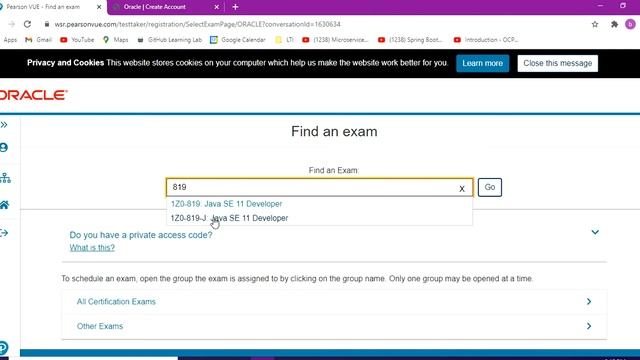Open browser extensions puzzle icon
This screenshot has height=360, width=640.
pos(614,24)
